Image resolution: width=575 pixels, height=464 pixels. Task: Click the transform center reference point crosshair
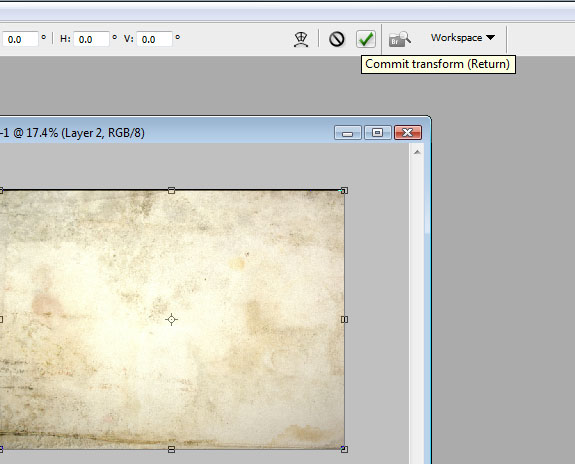tap(171, 319)
